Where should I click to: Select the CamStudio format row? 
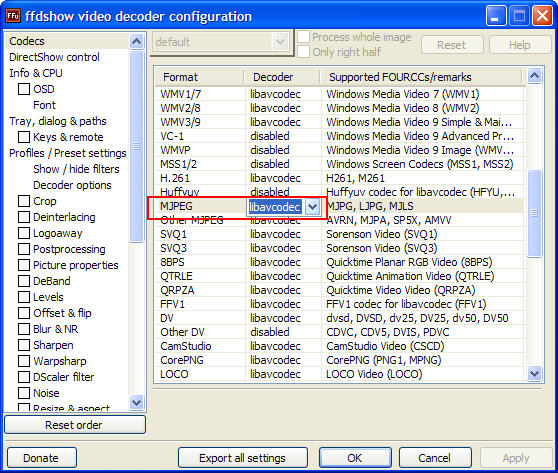tap(339, 346)
